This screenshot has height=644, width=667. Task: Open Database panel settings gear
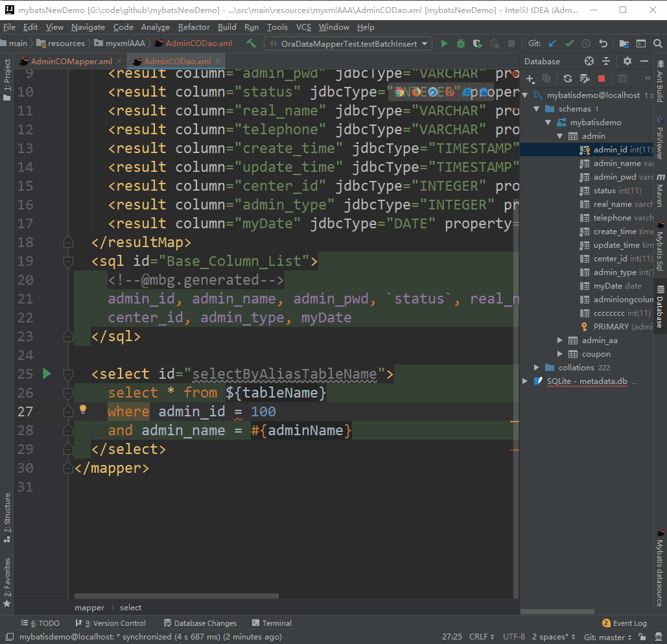627,61
